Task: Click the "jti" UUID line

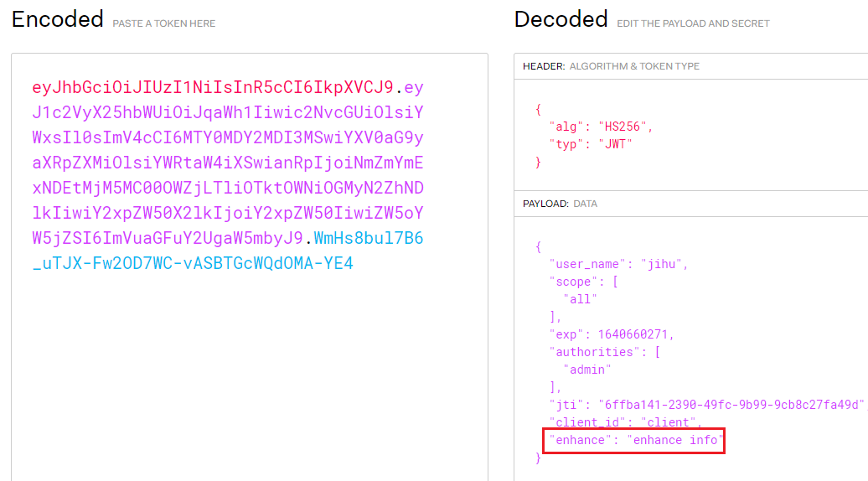Action: (x=708, y=405)
